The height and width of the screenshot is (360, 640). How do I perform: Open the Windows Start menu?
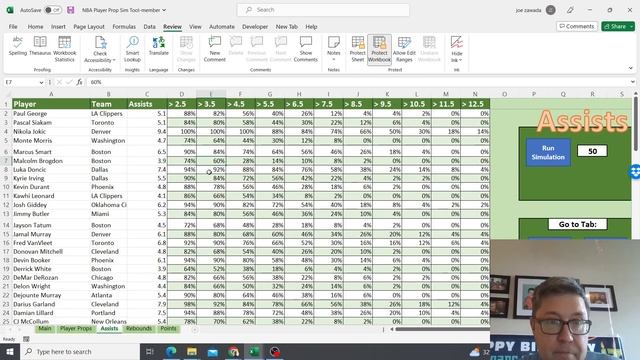click(10, 351)
